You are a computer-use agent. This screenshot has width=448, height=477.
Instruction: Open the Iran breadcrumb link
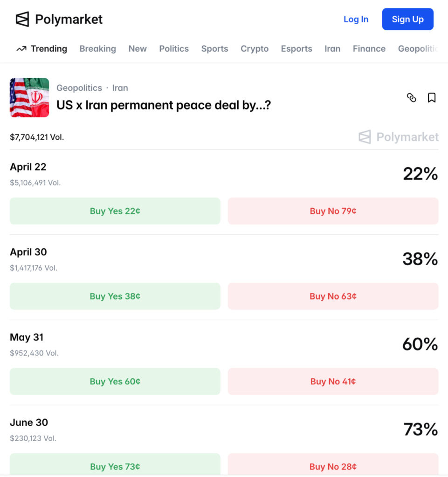120,88
